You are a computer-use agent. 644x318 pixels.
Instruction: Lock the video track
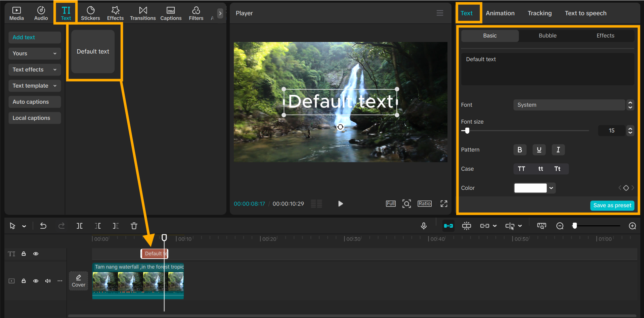[24, 281]
